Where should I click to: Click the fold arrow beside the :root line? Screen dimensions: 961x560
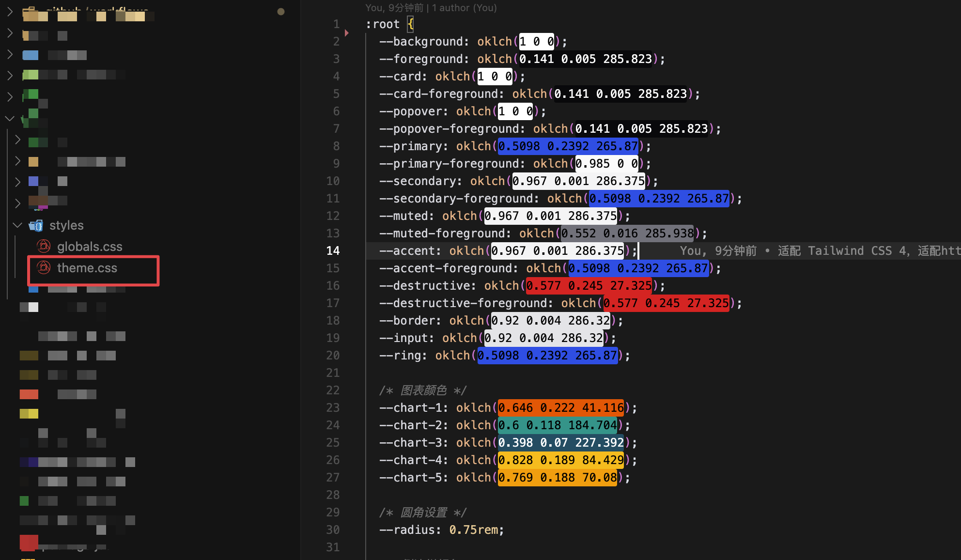347,33
